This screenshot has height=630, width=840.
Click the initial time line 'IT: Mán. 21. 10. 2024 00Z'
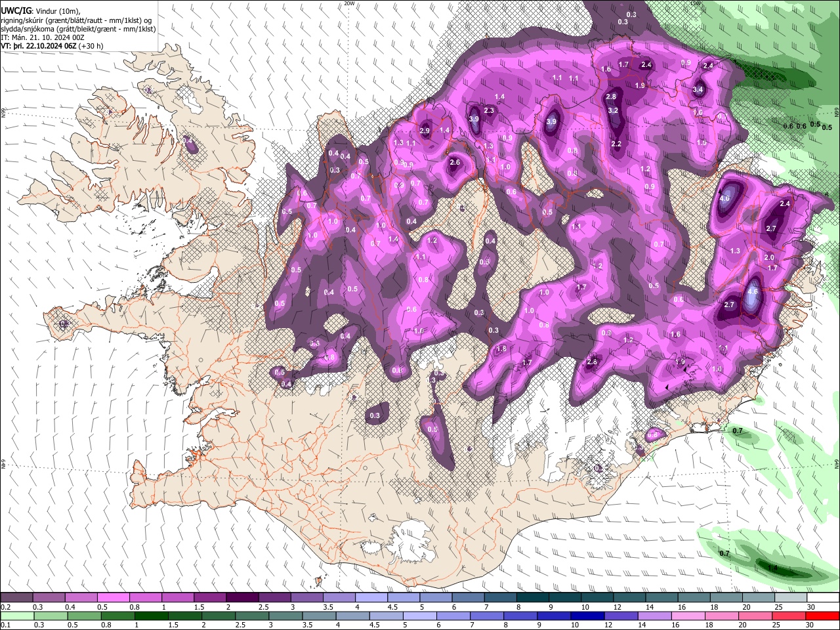(43, 38)
